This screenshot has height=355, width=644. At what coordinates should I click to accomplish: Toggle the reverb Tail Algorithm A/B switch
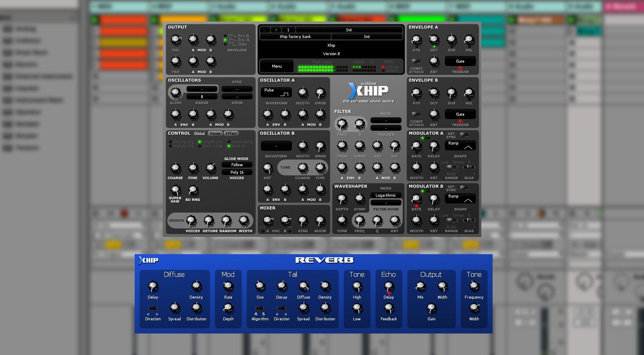click(x=260, y=308)
